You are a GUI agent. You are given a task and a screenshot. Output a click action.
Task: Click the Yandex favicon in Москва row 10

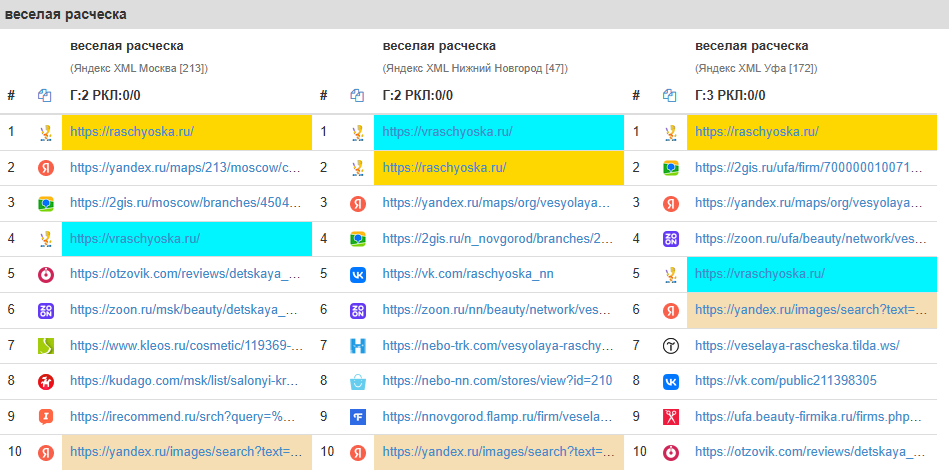click(x=45, y=452)
